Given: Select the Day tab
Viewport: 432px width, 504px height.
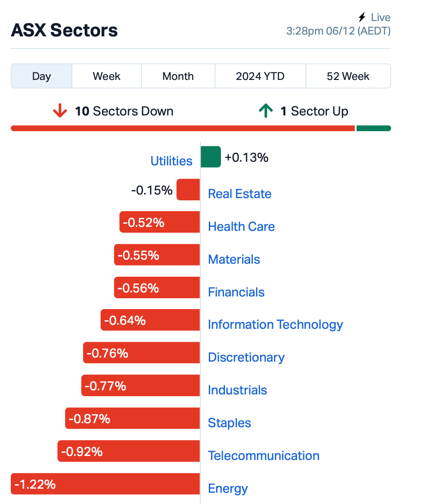Looking at the screenshot, I should (41, 76).
